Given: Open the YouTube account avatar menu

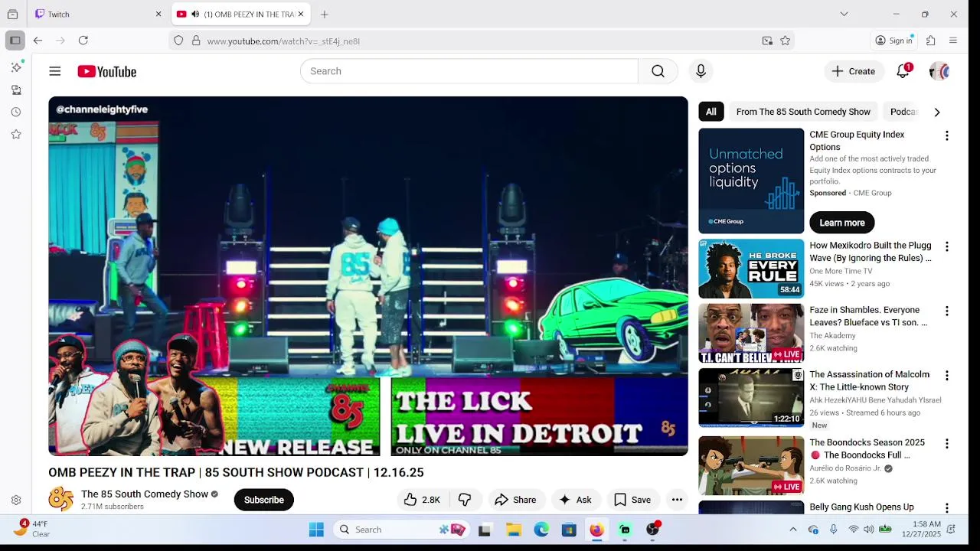Looking at the screenshot, I should click(x=939, y=71).
